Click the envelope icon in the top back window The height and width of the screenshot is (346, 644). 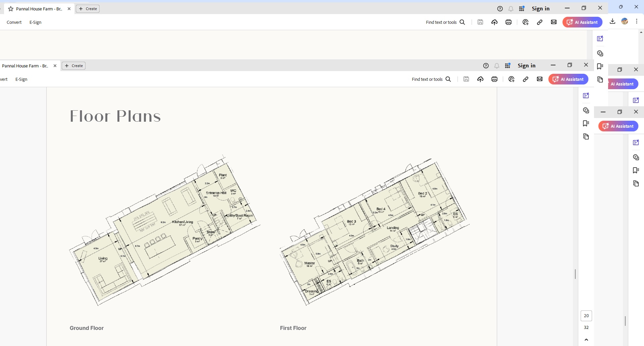pos(554,22)
